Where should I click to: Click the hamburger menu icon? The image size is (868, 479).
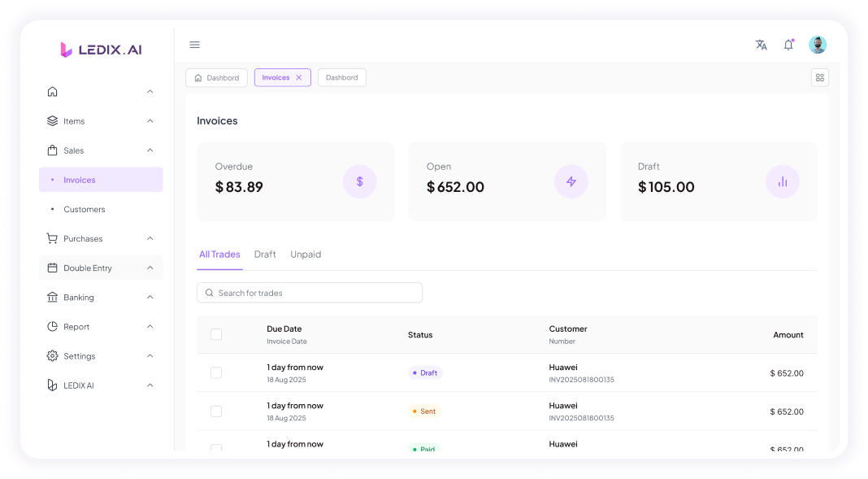tap(194, 45)
